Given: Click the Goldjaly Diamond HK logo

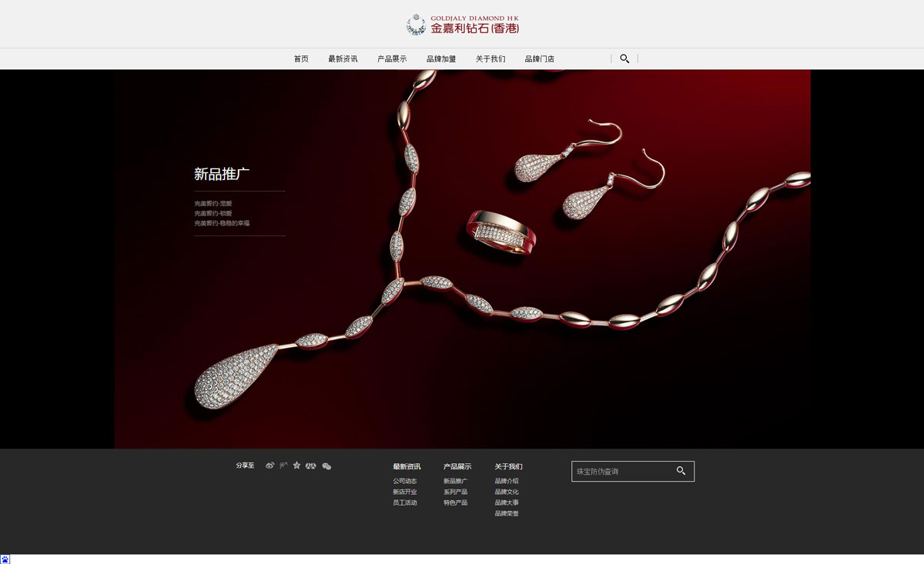Looking at the screenshot, I should 463,25.
